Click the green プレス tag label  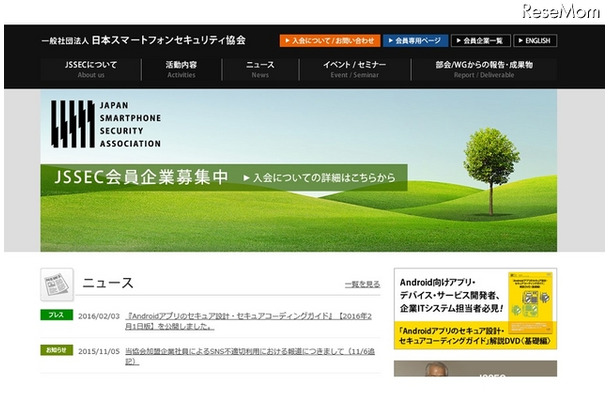pos(56,315)
